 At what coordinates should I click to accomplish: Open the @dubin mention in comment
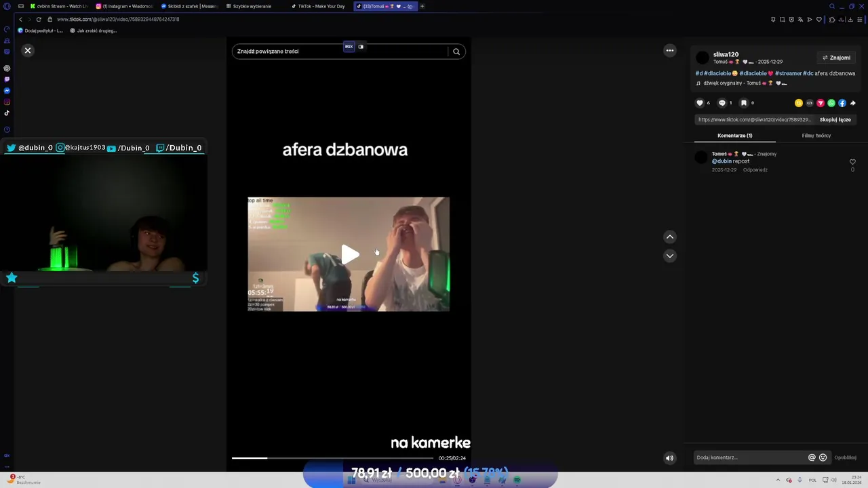[722, 161]
